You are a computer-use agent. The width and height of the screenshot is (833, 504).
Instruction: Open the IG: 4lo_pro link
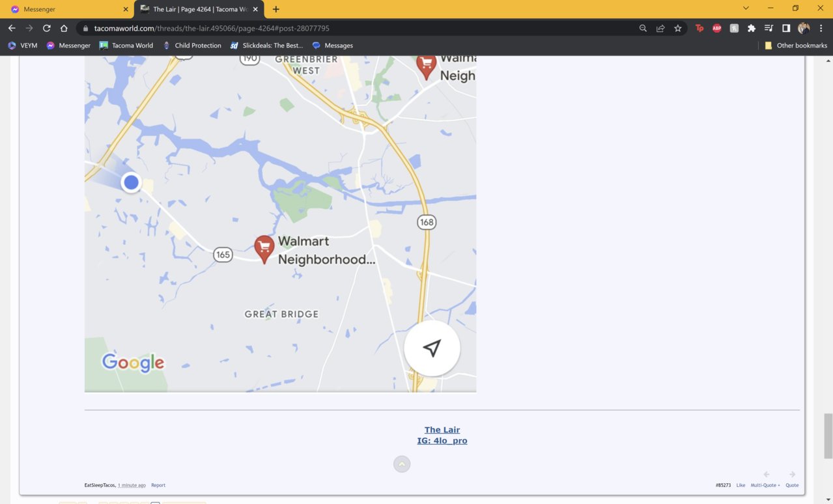[442, 441]
